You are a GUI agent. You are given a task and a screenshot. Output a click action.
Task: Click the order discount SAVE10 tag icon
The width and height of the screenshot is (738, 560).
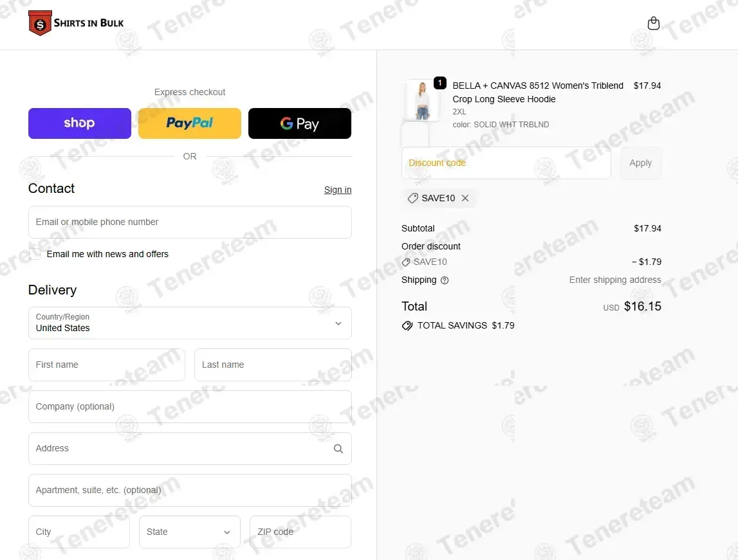click(x=406, y=262)
